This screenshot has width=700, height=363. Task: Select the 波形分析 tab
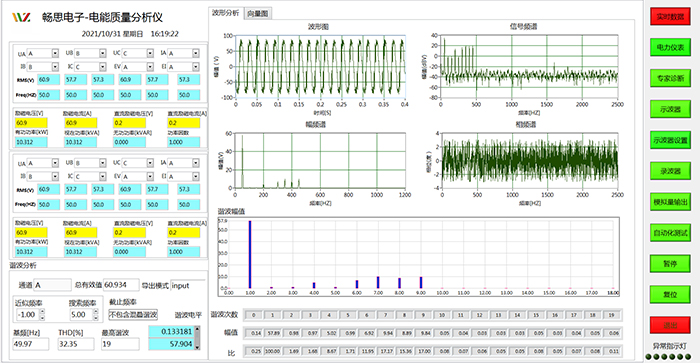pyautogui.click(x=226, y=13)
